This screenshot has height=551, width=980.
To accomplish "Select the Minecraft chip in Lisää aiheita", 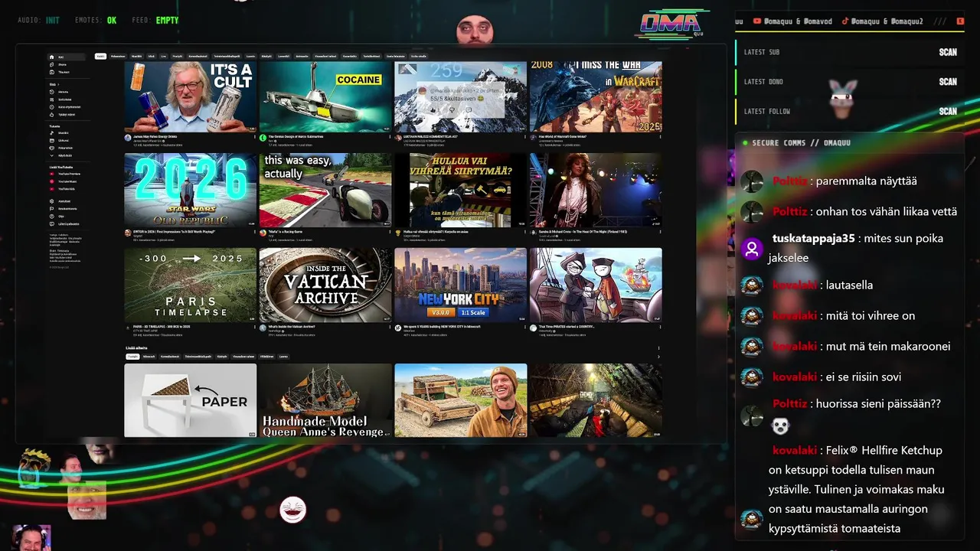I will pos(149,357).
